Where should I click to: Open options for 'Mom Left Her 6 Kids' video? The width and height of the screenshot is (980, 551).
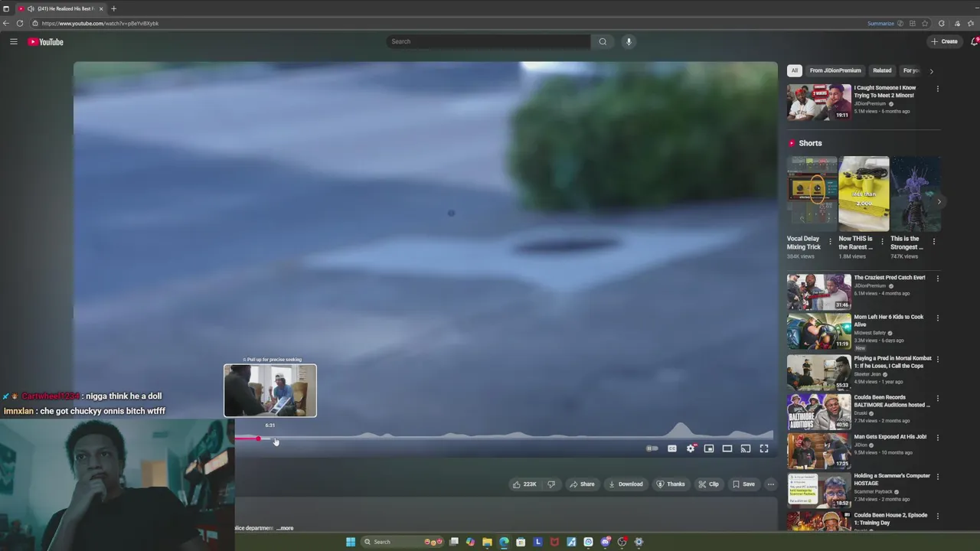(937, 318)
